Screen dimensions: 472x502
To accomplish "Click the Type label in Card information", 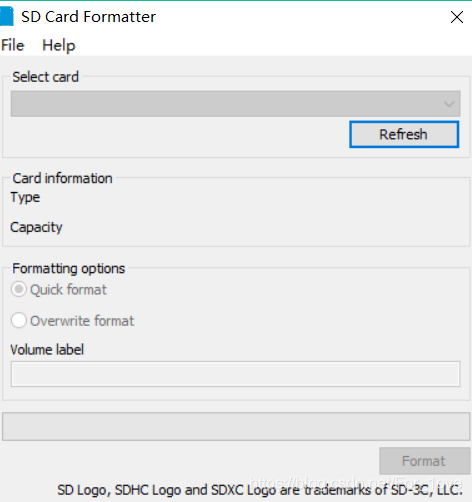I will coord(25,198).
